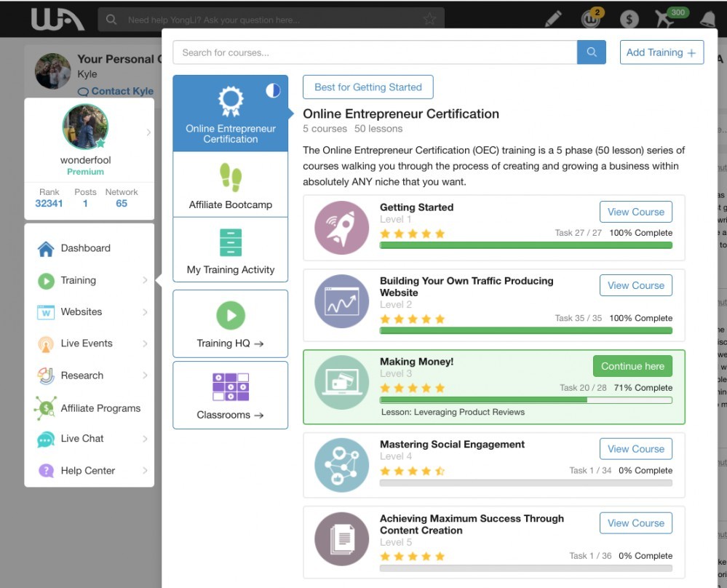Click the Research icon in sidebar
The width and height of the screenshot is (727, 588).
46,376
